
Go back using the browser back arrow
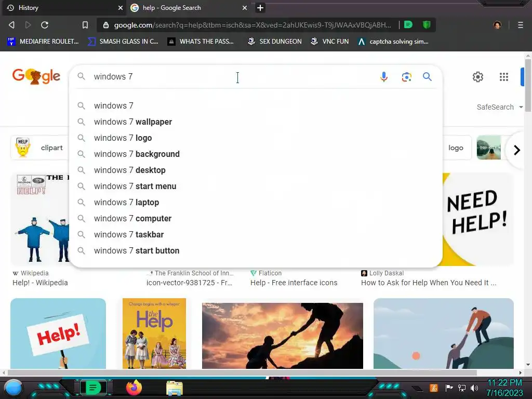(11, 25)
